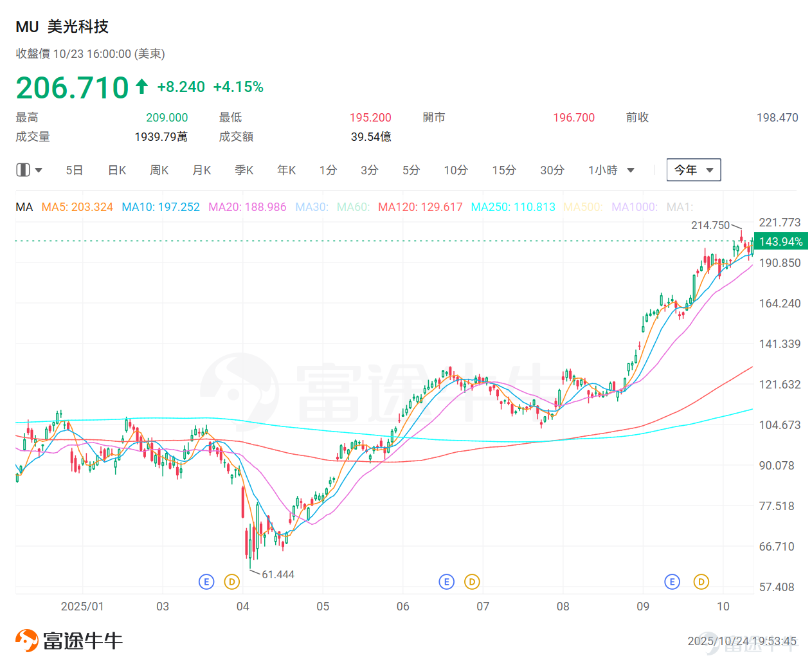Toggle the faded MA1000 indicator
This screenshot has height=667, width=812.
[635, 207]
